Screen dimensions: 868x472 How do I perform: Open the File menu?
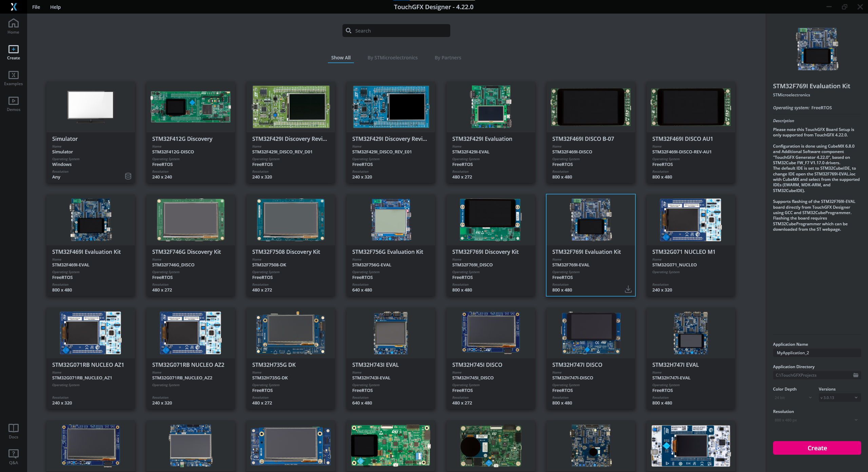click(x=36, y=7)
